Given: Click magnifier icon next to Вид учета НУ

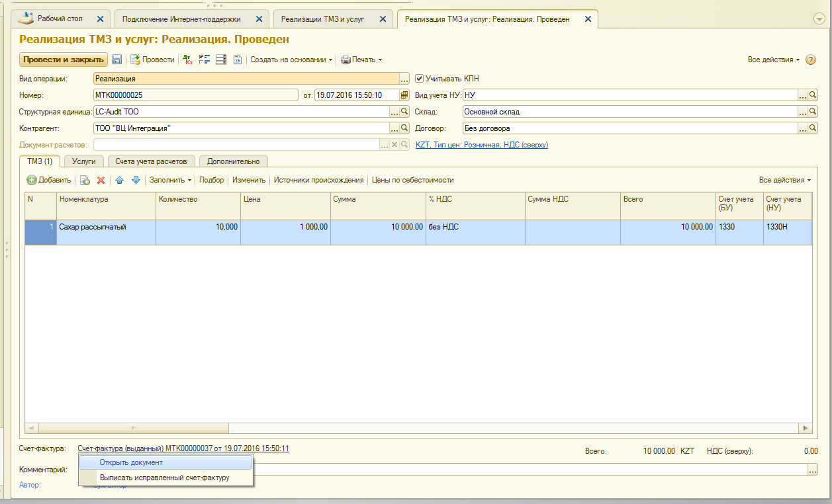Looking at the screenshot, I should [x=813, y=95].
